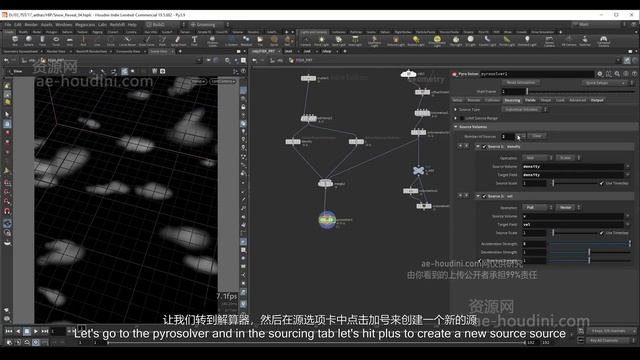This screenshot has width=640, height=360.
Task: Click the Switcher shelf tool
Action: 585,40
